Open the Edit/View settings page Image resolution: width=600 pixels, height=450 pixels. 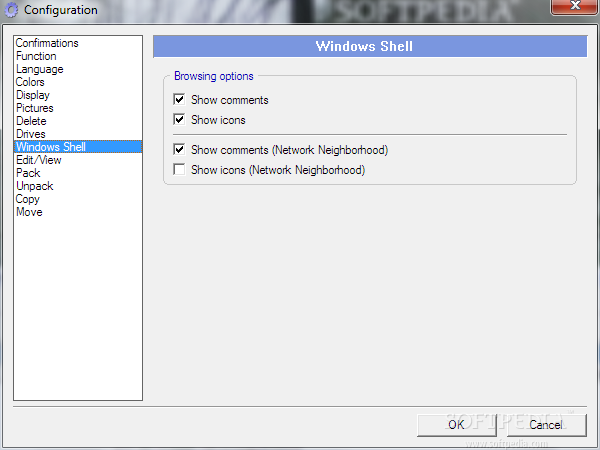tap(78, 160)
